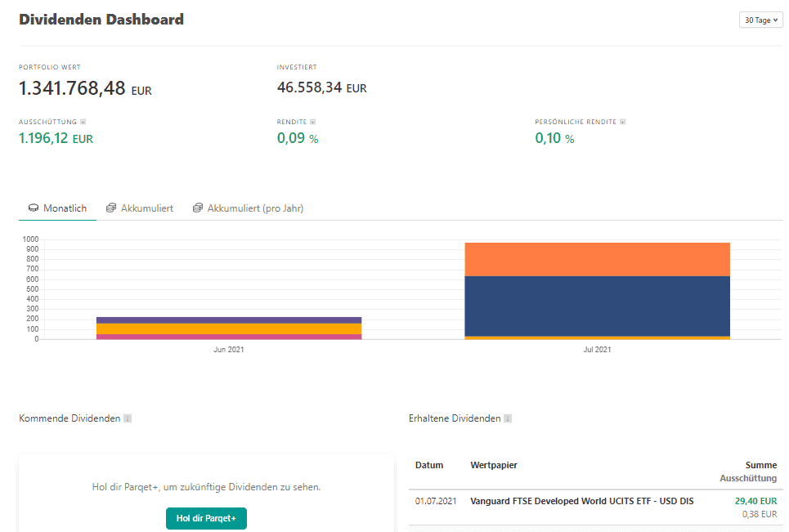The width and height of the screenshot is (789, 532).
Task: Click the Summe column header
Action: click(760, 465)
